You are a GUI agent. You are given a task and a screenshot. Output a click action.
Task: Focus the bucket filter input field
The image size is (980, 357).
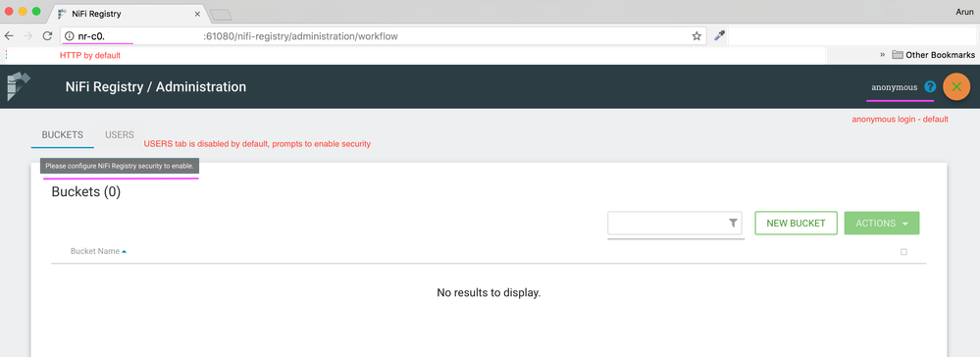click(675, 224)
